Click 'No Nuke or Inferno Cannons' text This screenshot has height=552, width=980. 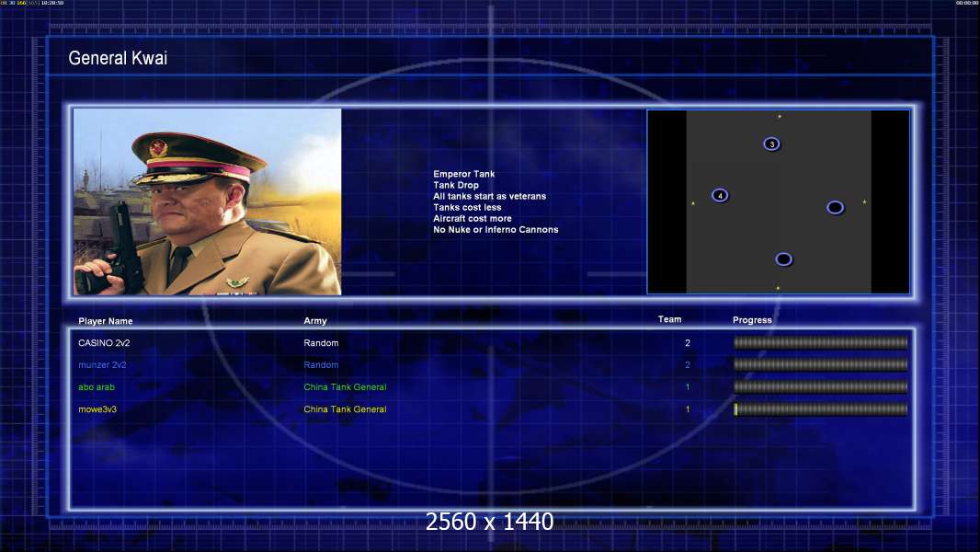click(x=496, y=230)
